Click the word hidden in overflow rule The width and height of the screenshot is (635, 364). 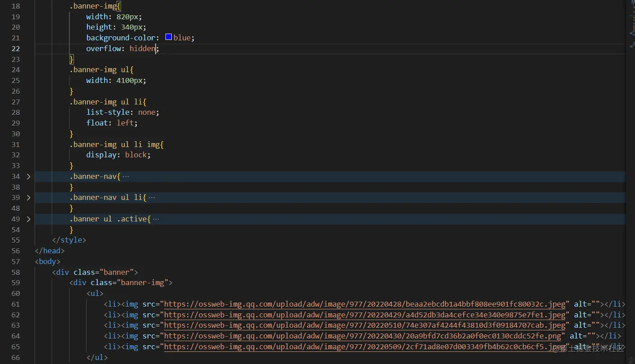pyautogui.click(x=143, y=49)
